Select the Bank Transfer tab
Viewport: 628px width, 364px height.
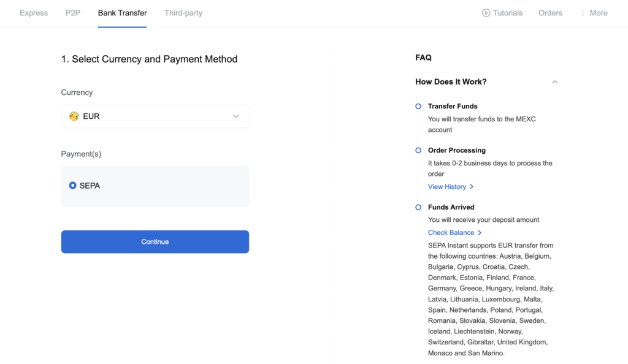pos(122,13)
